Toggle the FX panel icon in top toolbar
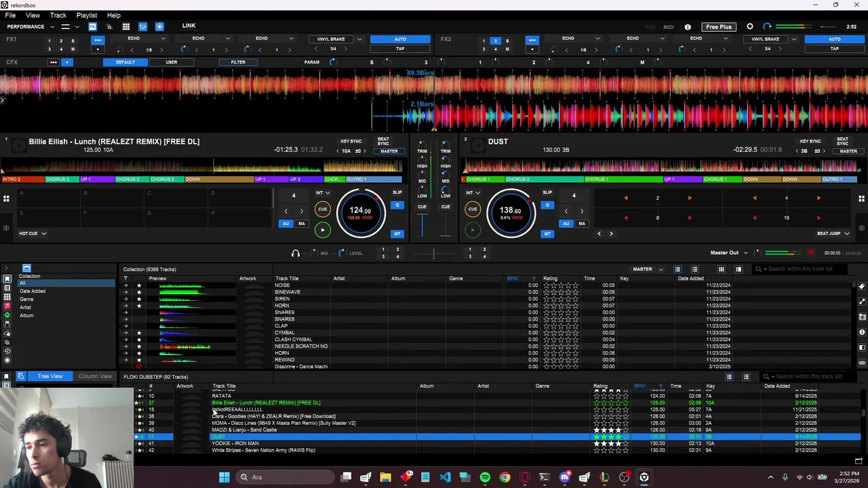This screenshot has width=868, height=488. tap(92, 26)
